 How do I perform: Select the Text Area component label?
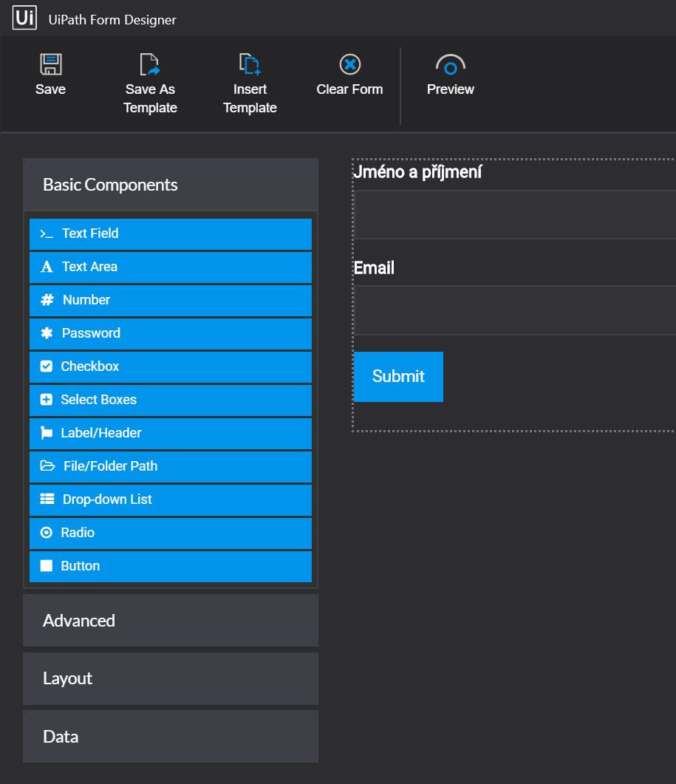pos(89,267)
